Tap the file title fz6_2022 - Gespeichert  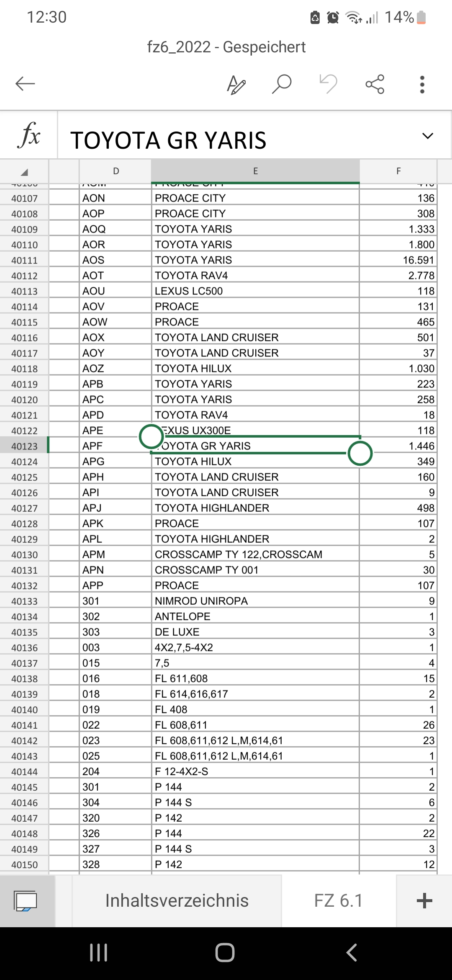pos(226,47)
